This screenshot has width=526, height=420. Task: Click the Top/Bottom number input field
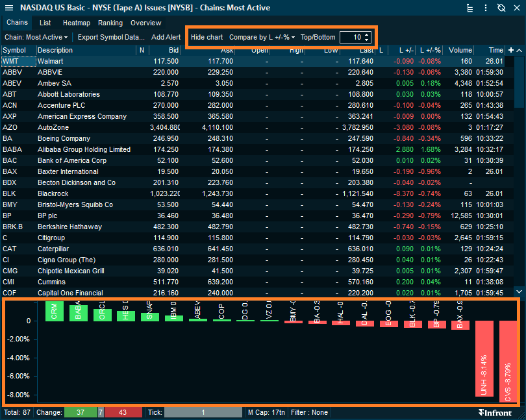click(351, 37)
